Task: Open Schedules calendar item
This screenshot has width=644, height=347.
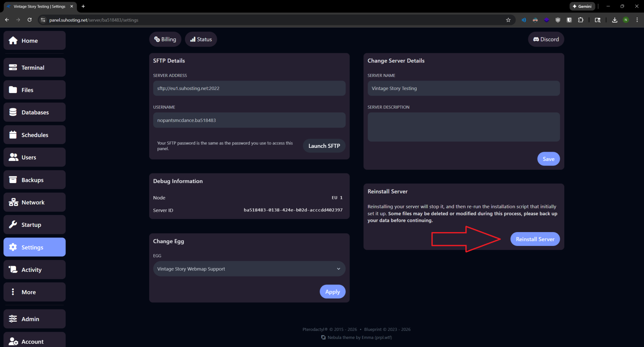Action: click(x=34, y=135)
